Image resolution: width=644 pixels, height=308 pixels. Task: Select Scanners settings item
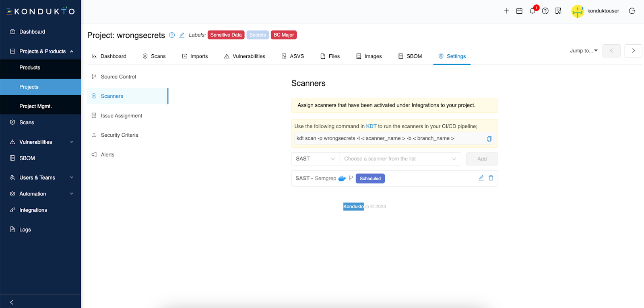click(128, 96)
